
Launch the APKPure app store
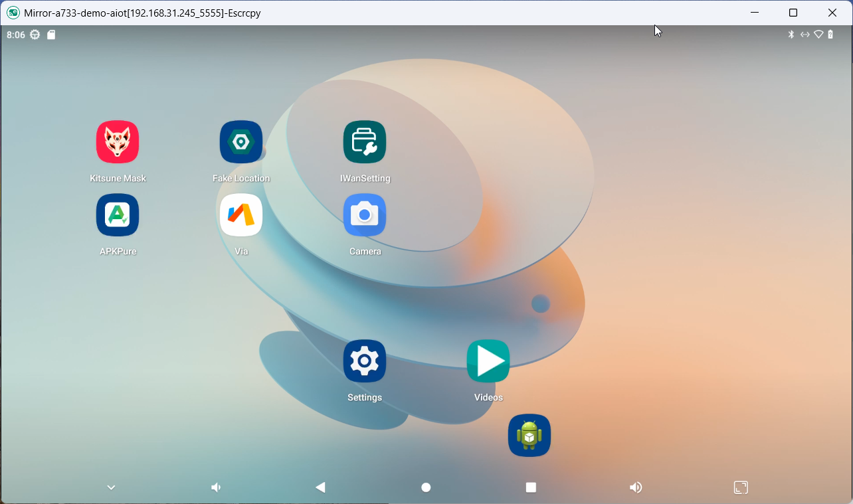(x=118, y=215)
